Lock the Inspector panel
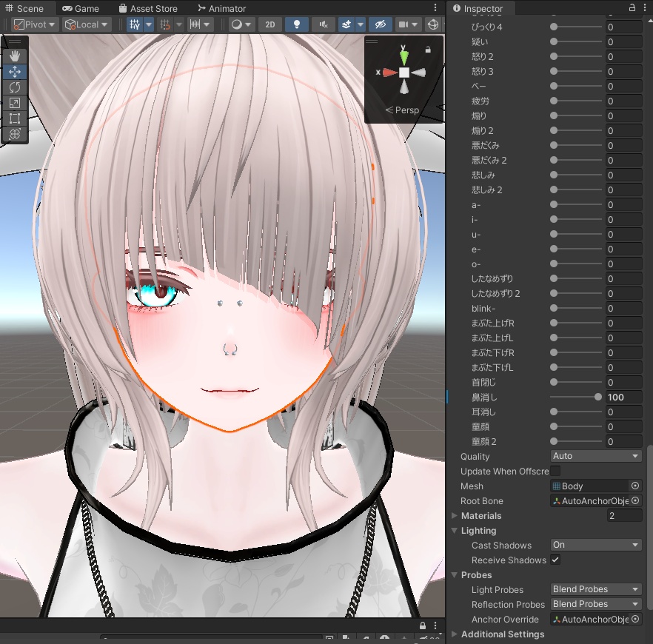 (632, 8)
